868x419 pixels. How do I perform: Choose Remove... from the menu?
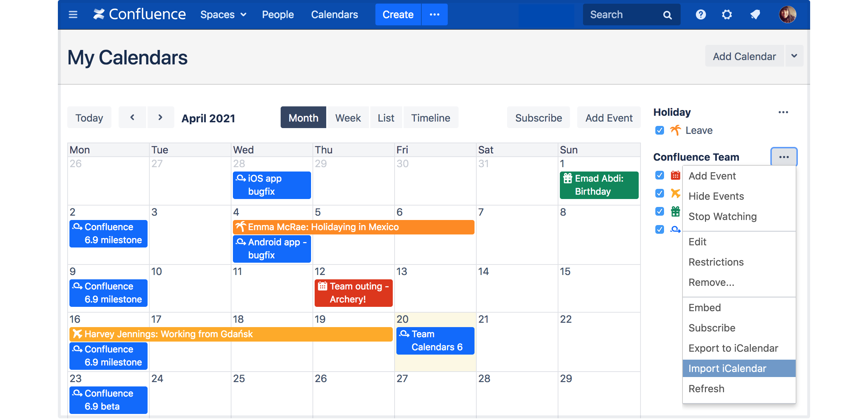point(739,282)
